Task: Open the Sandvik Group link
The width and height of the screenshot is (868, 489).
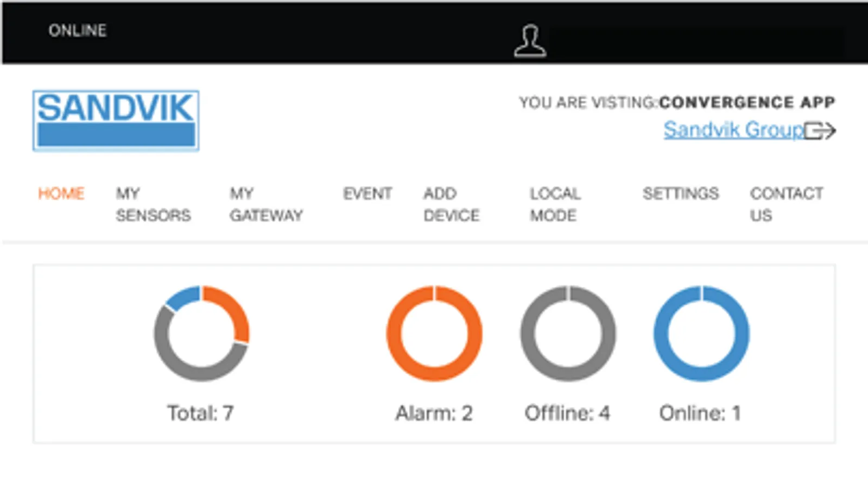Action: 733,130
